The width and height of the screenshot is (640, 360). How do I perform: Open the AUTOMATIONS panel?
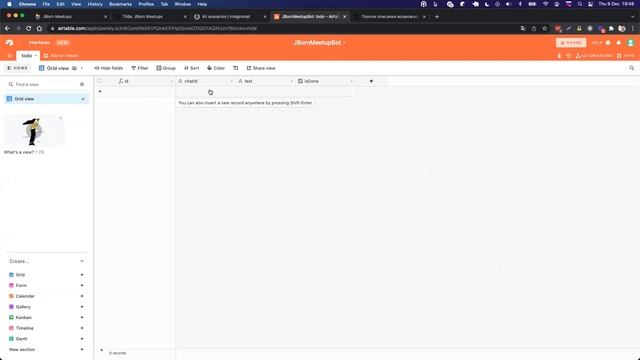tap(594, 56)
